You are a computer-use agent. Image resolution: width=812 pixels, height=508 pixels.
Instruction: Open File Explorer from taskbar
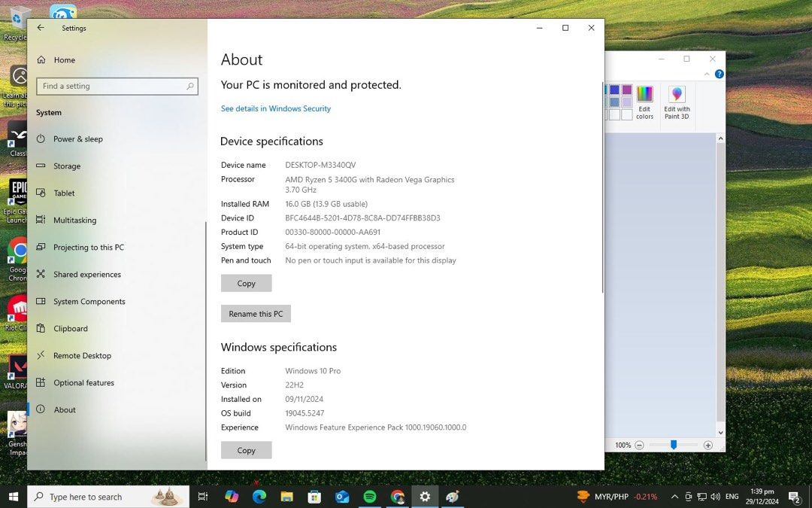click(287, 497)
